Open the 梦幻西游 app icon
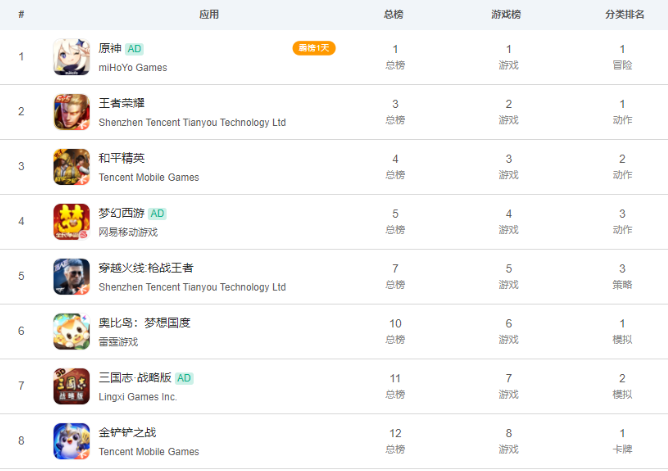 tap(72, 221)
